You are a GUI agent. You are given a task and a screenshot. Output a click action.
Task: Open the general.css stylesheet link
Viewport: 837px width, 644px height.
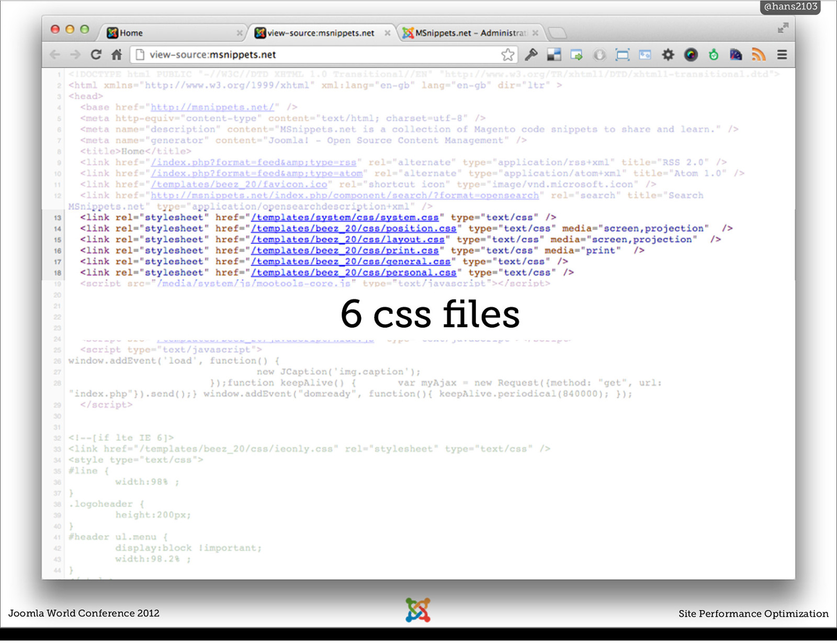(x=351, y=261)
